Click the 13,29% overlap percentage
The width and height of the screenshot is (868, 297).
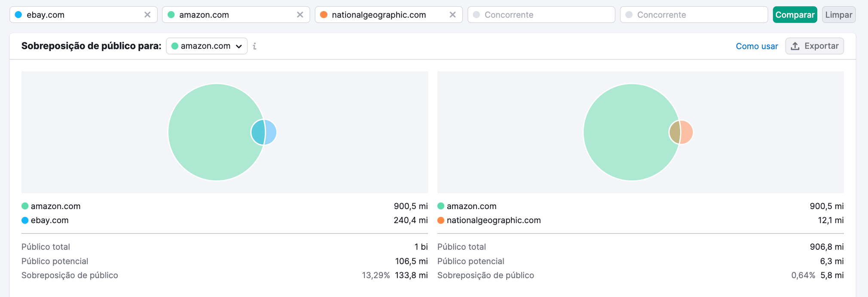(x=376, y=275)
